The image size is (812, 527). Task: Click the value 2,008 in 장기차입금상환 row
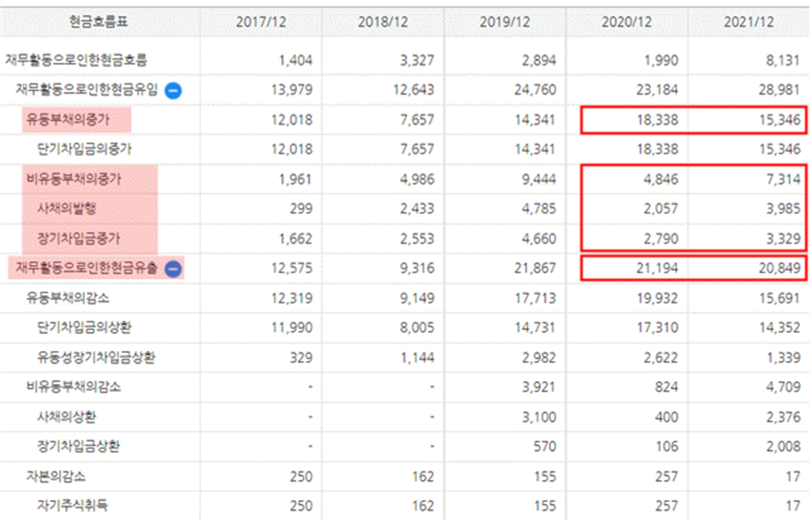784,447
